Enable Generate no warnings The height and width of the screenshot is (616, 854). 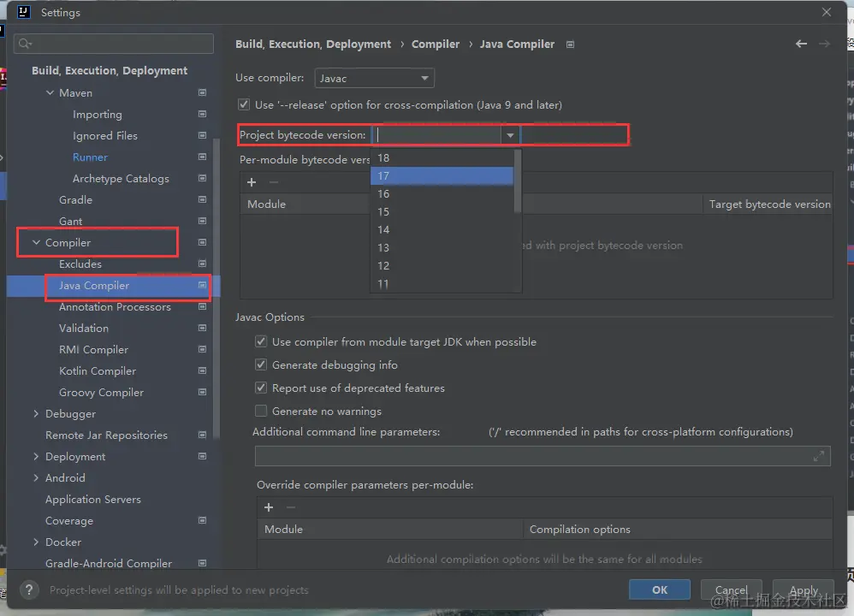coord(261,411)
